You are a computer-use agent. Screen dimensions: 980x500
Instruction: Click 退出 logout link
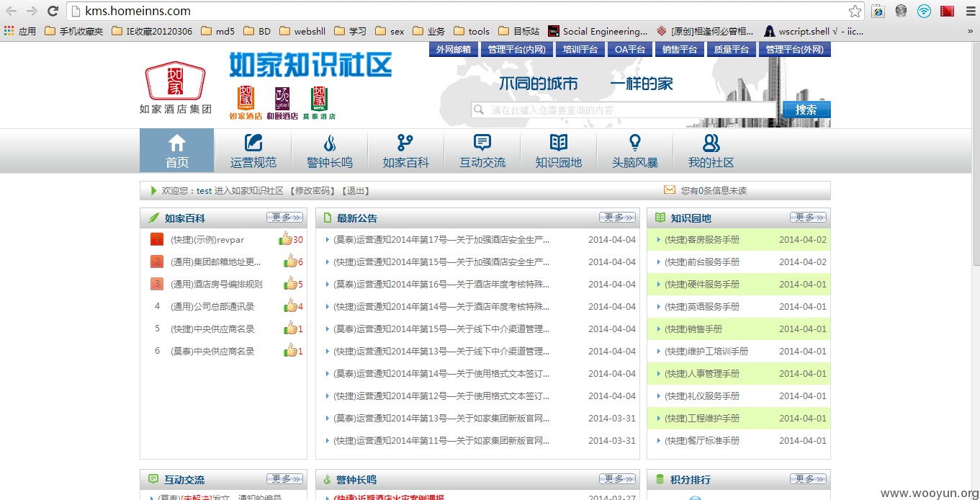coord(354,191)
